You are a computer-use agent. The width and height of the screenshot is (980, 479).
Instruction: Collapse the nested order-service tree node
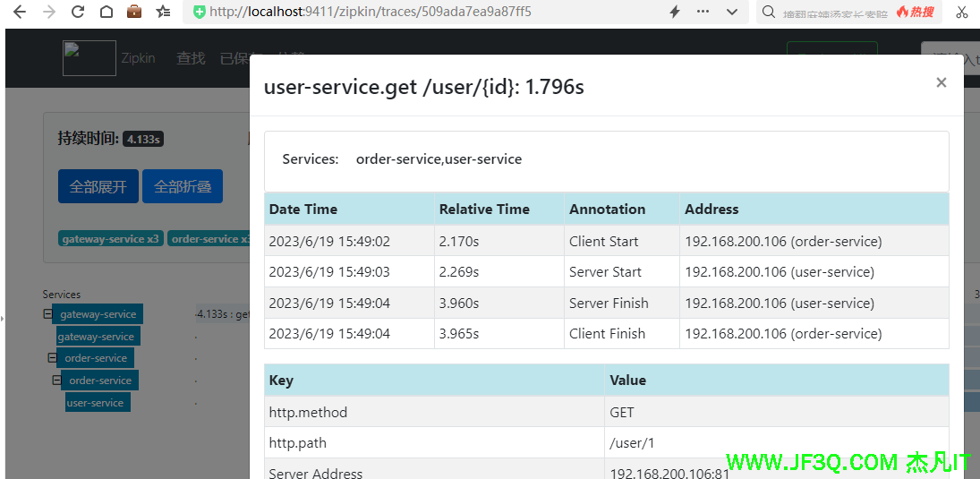(x=56, y=381)
